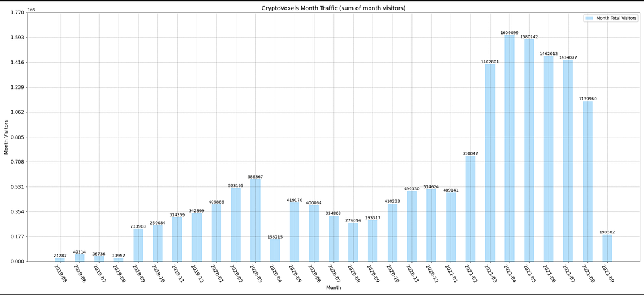The width and height of the screenshot is (644, 295).
Task: Click the chart title 'CryptoVoxels Month Traffic'
Action: 333,8
